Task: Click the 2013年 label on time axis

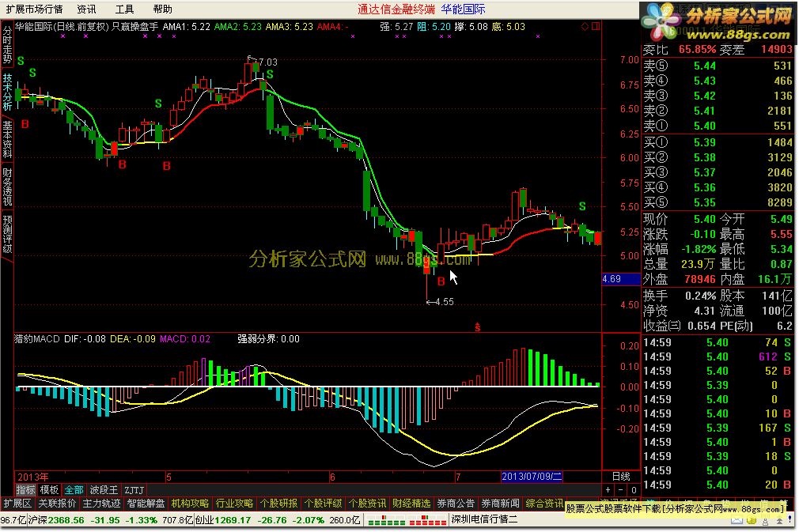Action: 32,477
